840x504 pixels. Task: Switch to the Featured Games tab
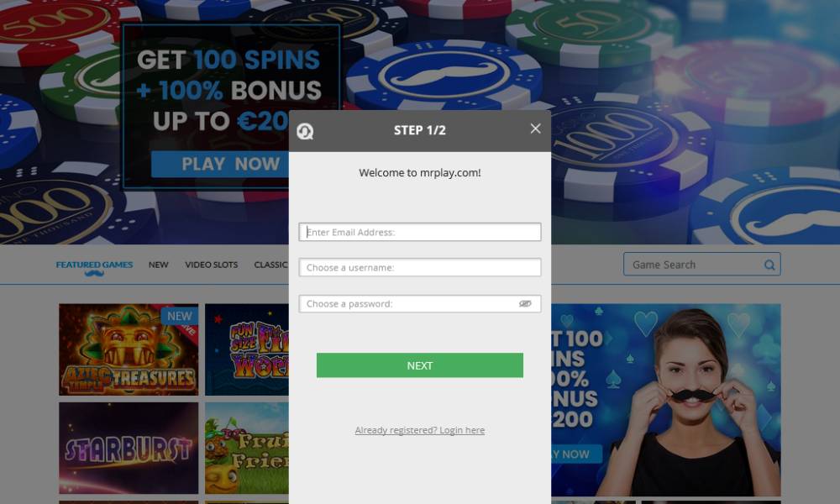pyautogui.click(x=94, y=265)
